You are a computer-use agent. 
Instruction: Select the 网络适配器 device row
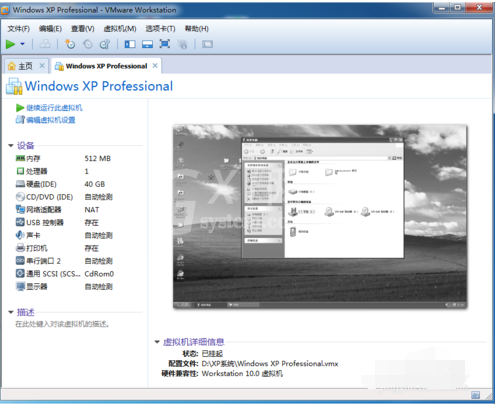click(x=64, y=210)
